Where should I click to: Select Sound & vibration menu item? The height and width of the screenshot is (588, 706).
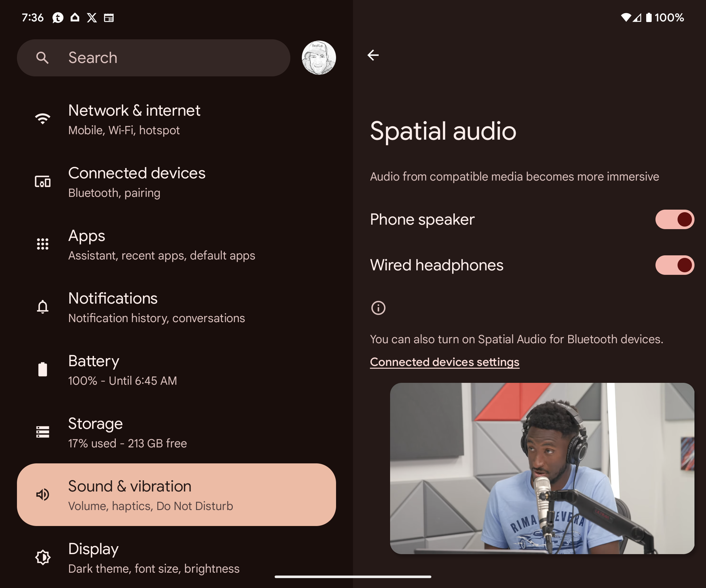click(176, 495)
